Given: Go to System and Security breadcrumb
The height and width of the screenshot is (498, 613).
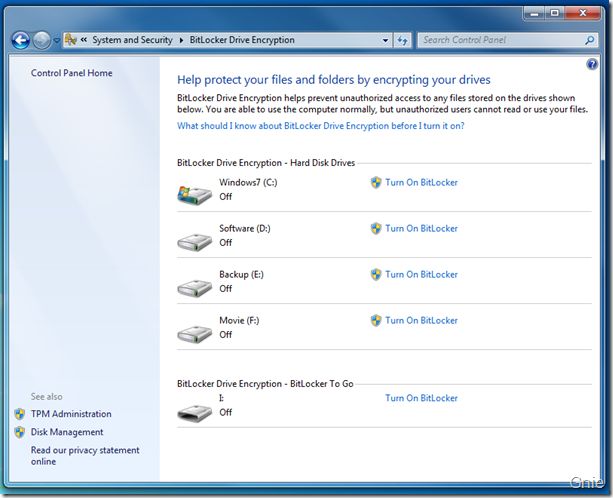Looking at the screenshot, I should pos(132,40).
